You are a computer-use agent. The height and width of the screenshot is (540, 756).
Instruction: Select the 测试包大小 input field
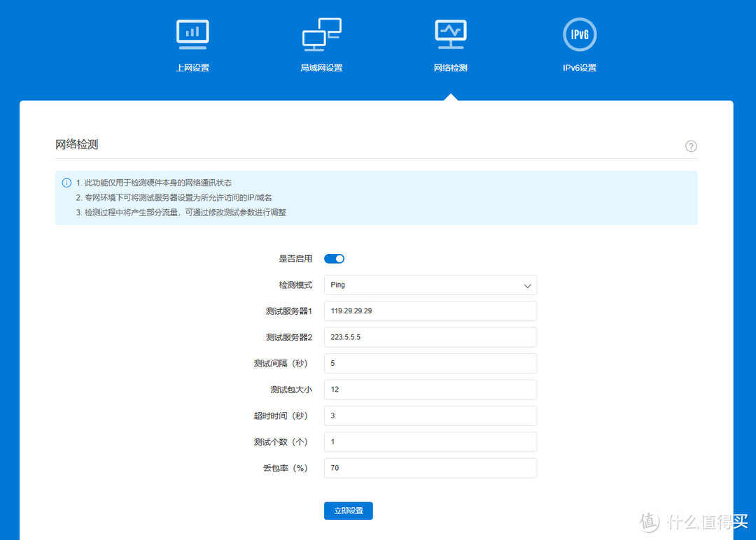pyautogui.click(x=430, y=390)
